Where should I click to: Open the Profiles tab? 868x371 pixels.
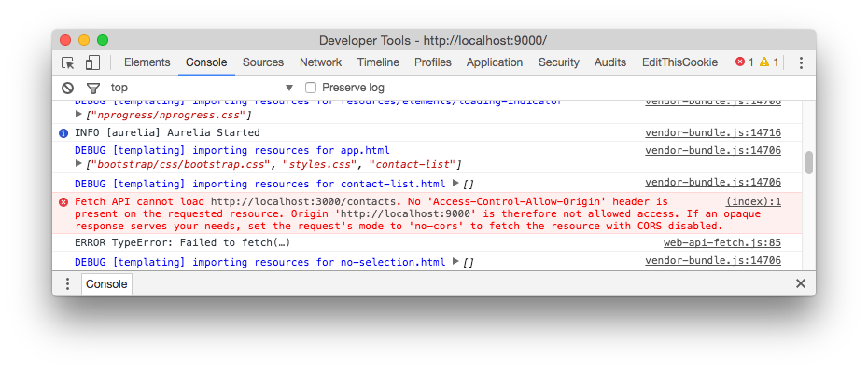pos(433,62)
